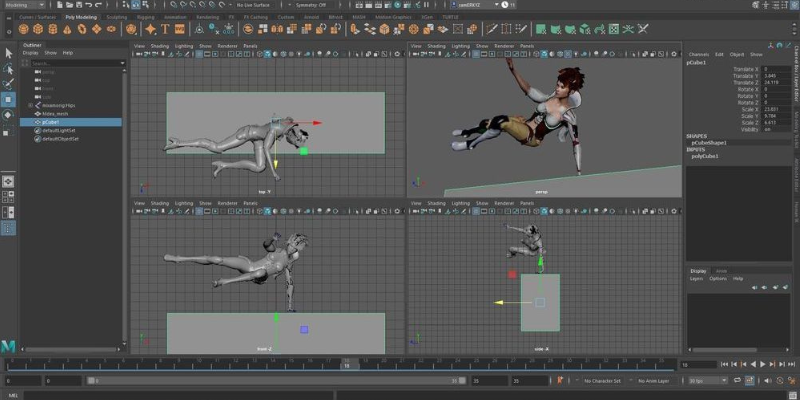Open the No Character Set dropdown

(x=603, y=381)
